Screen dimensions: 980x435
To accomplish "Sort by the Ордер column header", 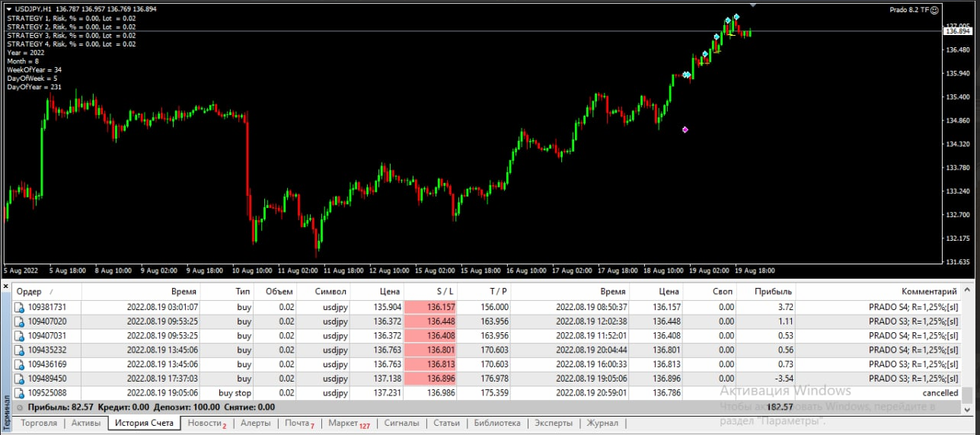I will coord(46,292).
